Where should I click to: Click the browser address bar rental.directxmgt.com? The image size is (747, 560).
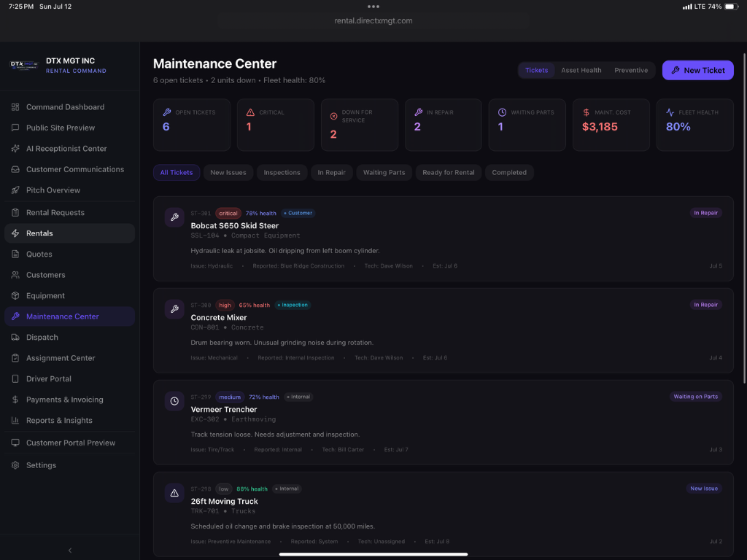(373, 21)
